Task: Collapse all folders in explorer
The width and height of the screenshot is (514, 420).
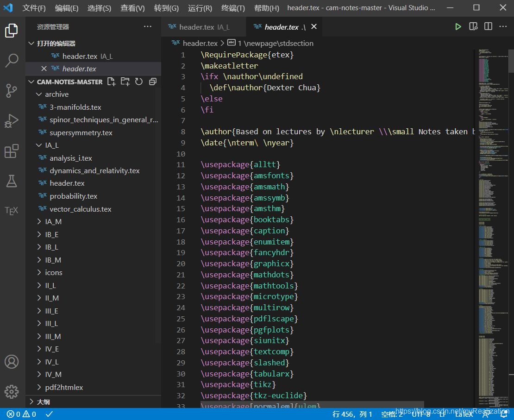Action: click(153, 81)
